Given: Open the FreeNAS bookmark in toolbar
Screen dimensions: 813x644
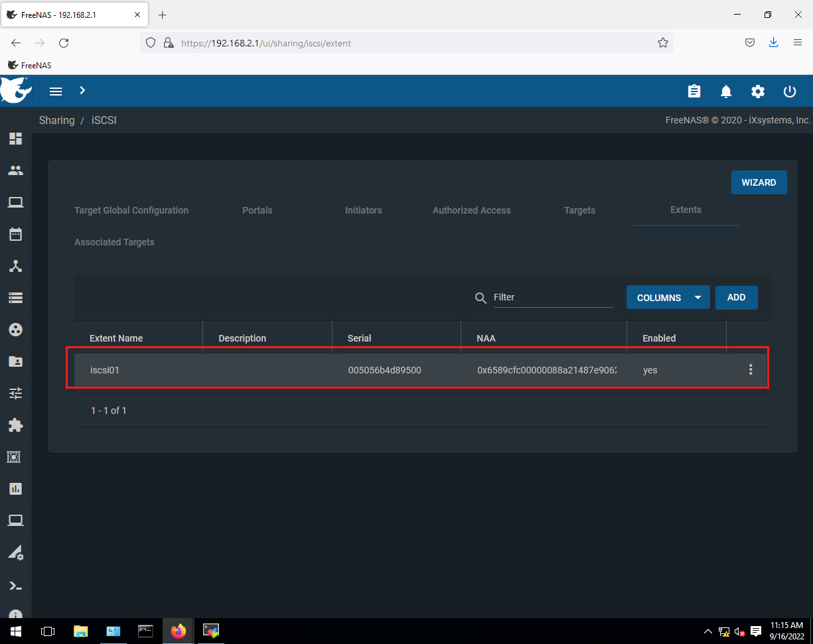Looking at the screenshot, I should 29,65.
